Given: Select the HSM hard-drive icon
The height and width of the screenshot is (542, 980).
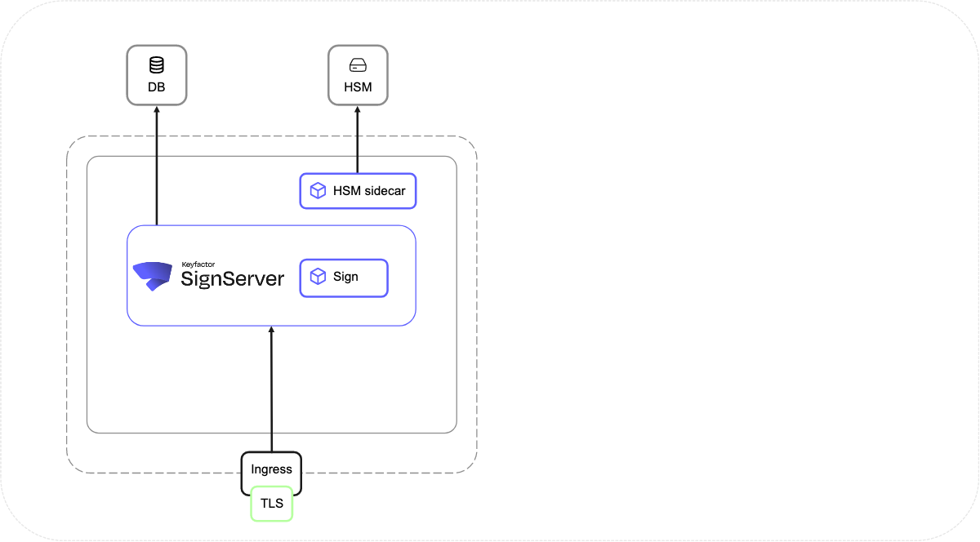Looking at the screenshot, I should (x=357, y=64).
